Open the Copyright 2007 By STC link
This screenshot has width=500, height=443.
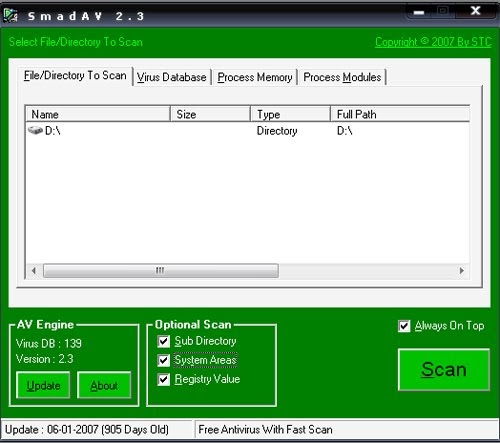tap(433, 42)
